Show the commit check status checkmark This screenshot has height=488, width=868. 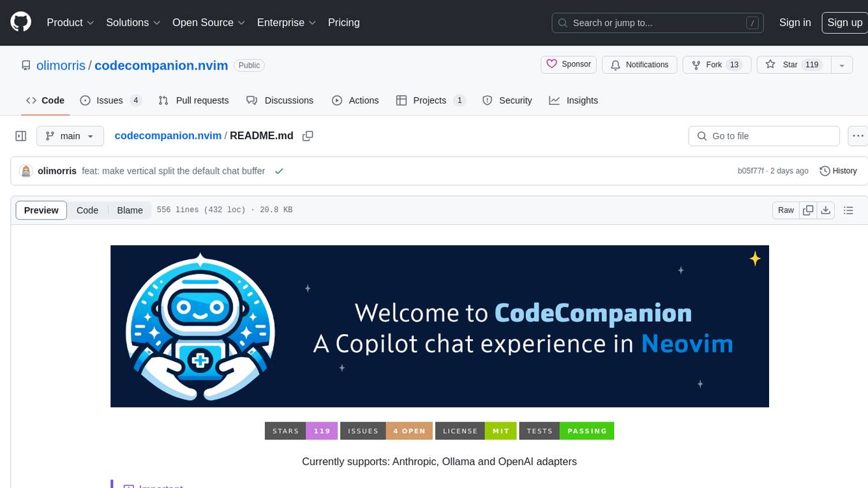tap(279, 171)
